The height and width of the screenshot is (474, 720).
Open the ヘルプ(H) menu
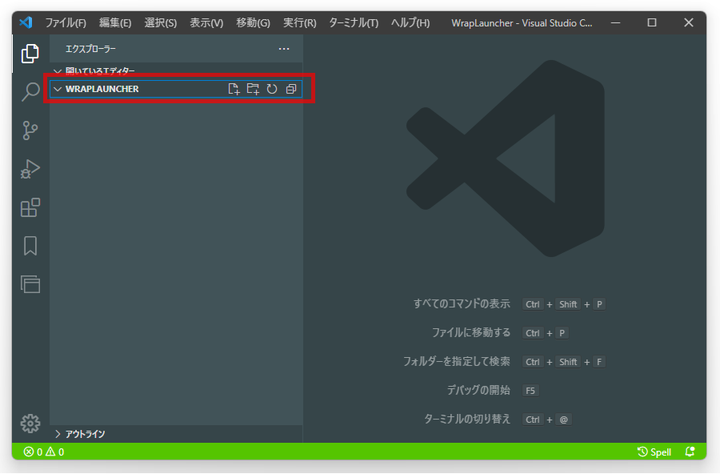(x=411, y=23)
